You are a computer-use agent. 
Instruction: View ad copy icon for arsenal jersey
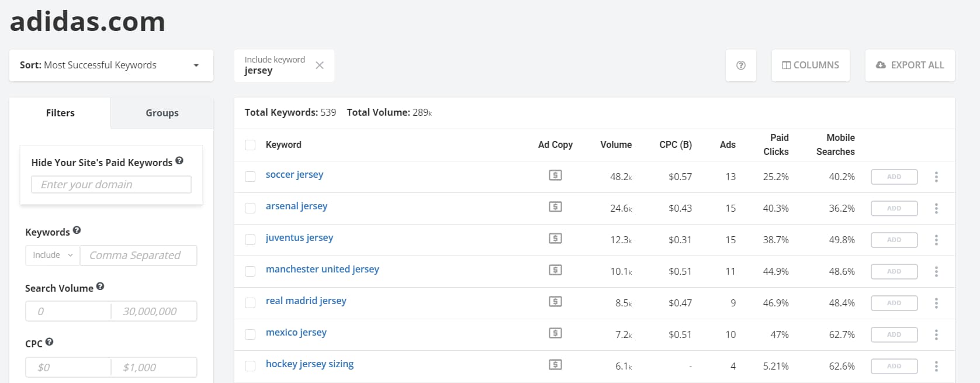[555, 207]
